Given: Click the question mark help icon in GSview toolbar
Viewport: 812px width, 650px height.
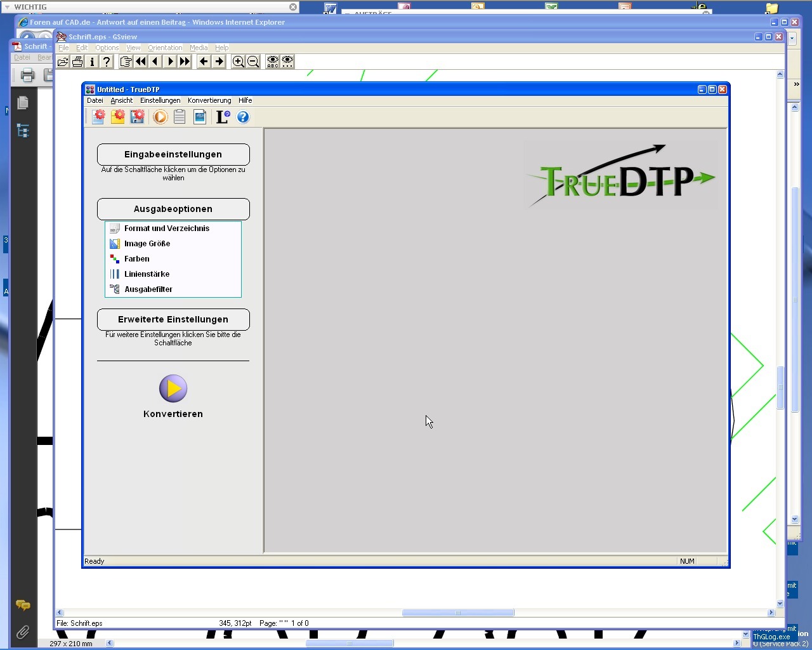Looking at the screenshot, I should [x=107, y=62].
